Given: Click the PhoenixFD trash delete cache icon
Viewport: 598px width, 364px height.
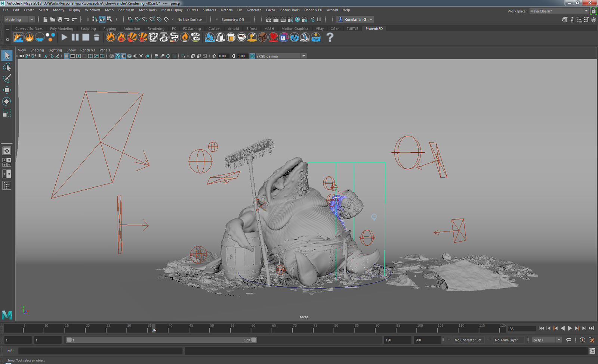Looking at the screenshot, I should (96, 37).
